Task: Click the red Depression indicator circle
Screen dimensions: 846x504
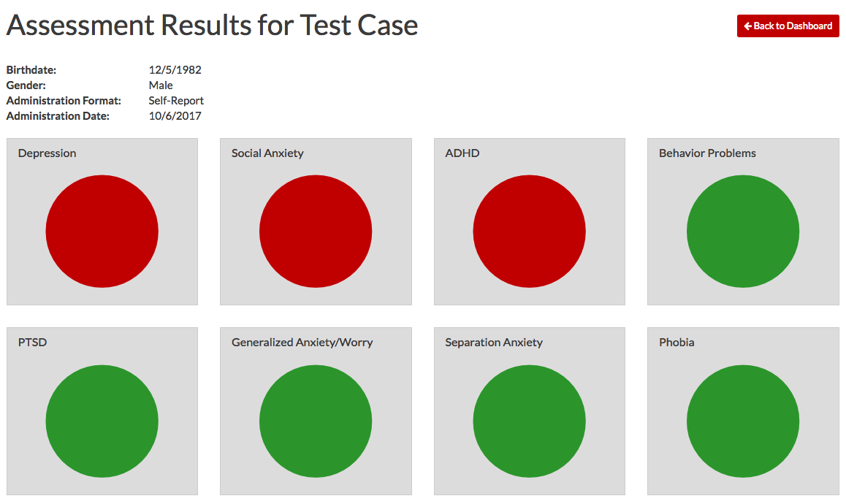Action: [102, 231]
